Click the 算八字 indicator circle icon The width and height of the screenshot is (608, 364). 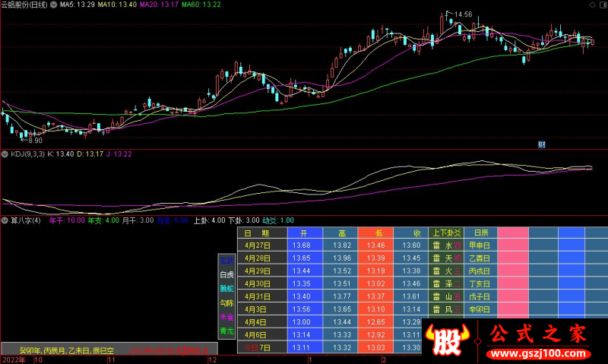4,221
